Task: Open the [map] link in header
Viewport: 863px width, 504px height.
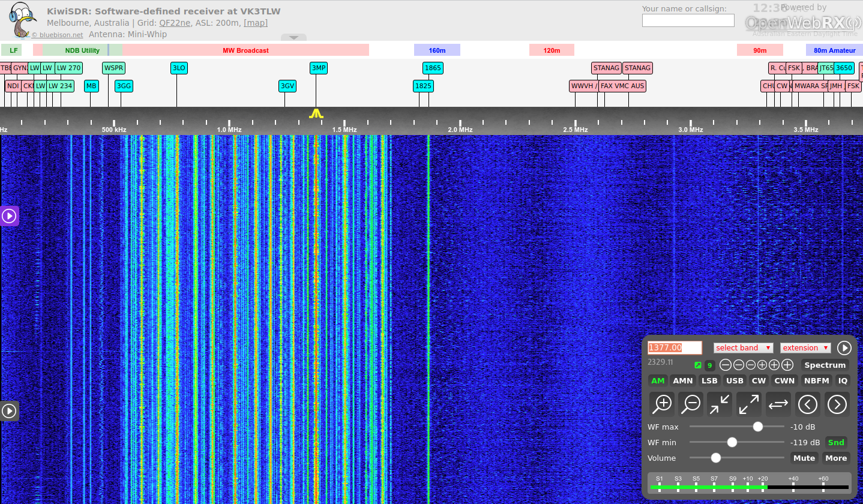Action: point(256,23)
